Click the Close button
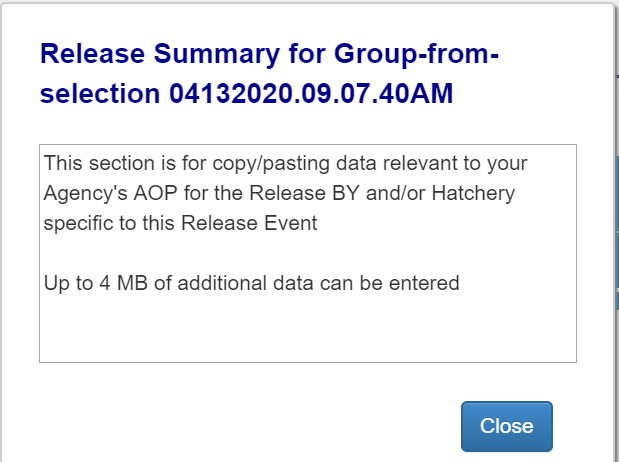 (506, 426)
